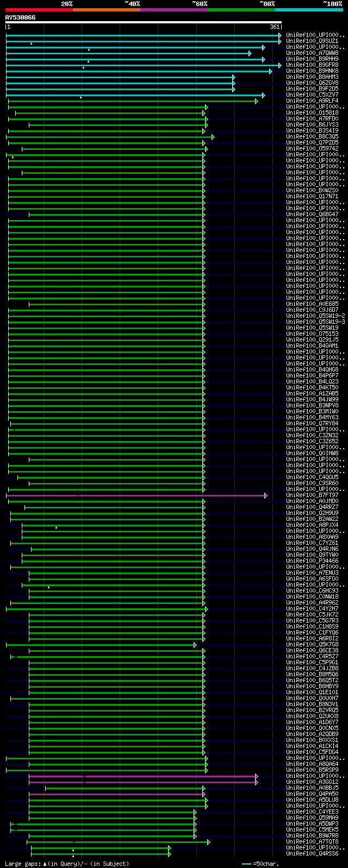348x868 pixels.
Task: Open the UniRef100_B8C3Q5 hit
Action: pos(312,136)
